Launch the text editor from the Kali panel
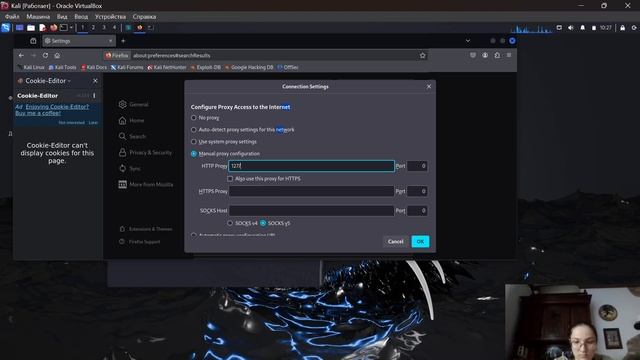 click(x=42, y=28)
